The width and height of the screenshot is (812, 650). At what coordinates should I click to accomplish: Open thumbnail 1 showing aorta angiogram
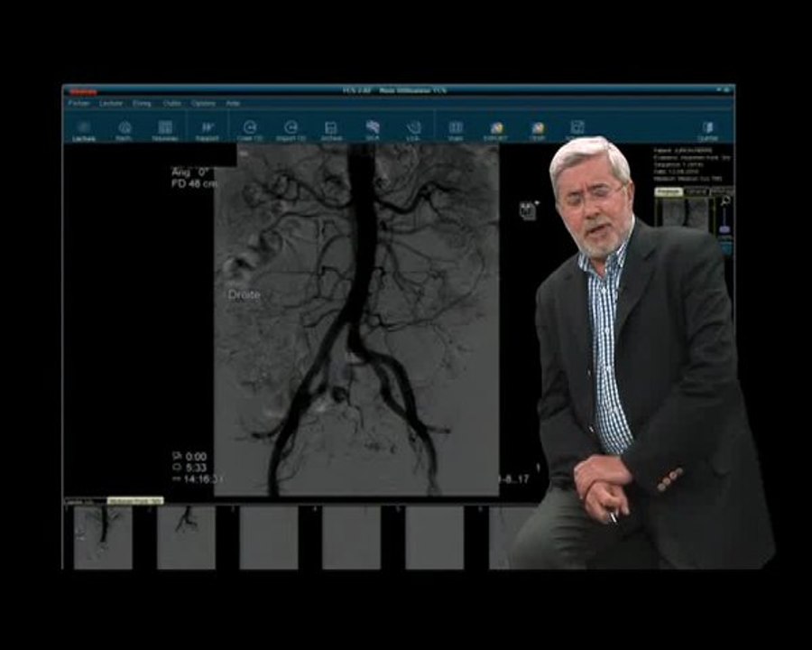103,537
